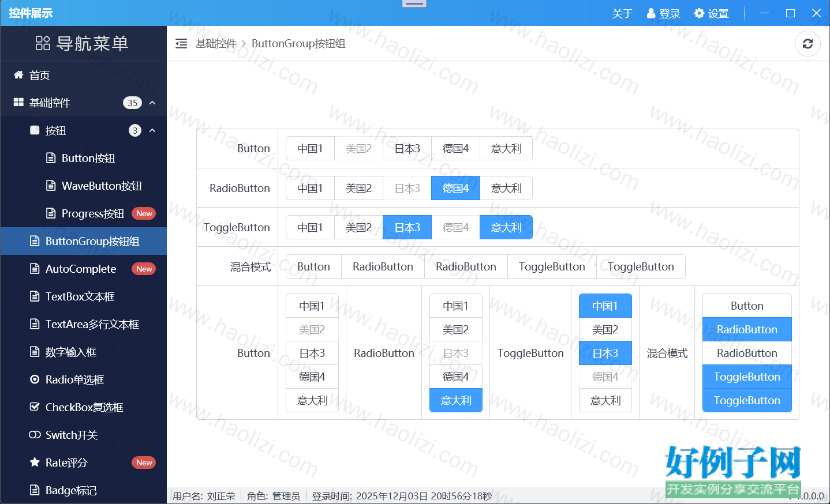The height and width of the screenshot is (504, 830).
Task: Click the login time status text
Action: [402, 496]
